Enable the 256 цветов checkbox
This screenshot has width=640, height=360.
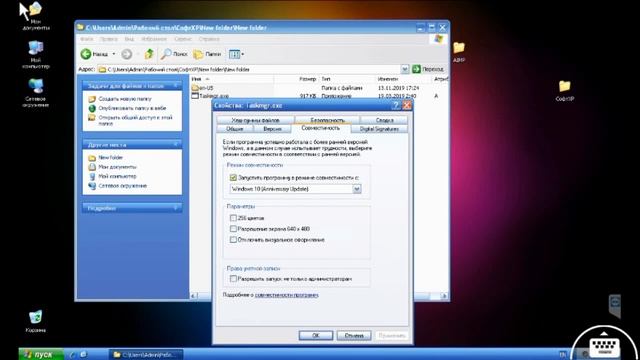click(x=233, y=218)
